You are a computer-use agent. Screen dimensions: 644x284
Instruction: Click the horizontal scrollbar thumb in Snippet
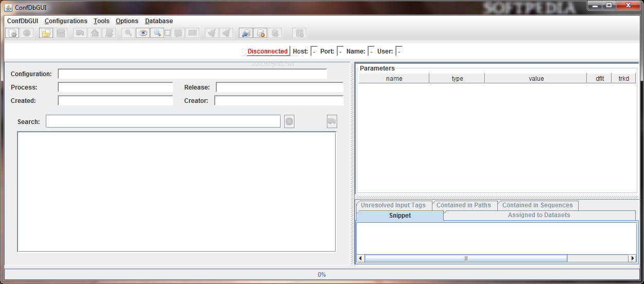[x=466, y=258]
